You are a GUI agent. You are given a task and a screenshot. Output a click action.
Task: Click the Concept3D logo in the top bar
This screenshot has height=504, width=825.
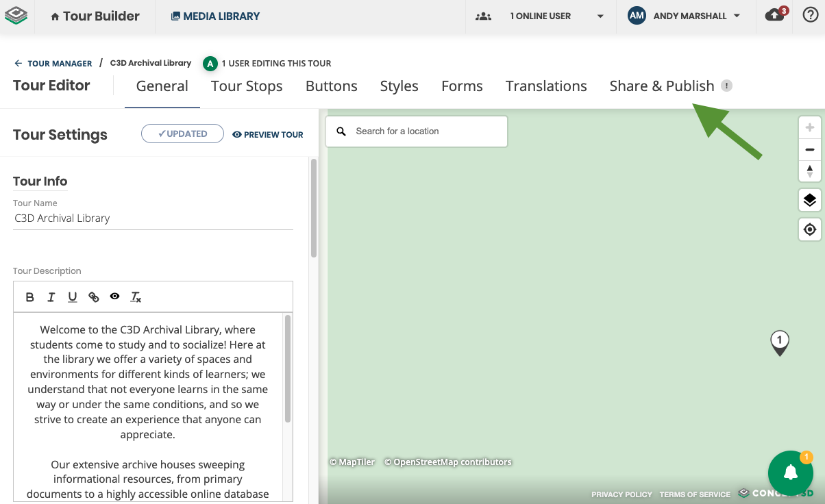16,15
